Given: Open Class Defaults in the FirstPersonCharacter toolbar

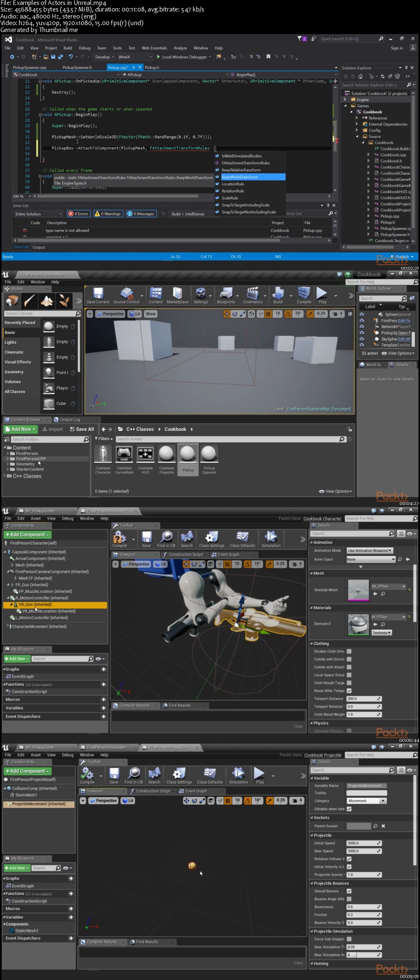Looking at the screenshot, I should point(242,539).
